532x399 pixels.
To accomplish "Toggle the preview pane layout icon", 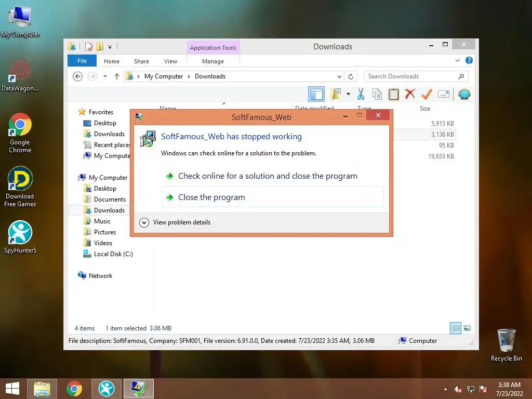I will (x=316, y=94).
